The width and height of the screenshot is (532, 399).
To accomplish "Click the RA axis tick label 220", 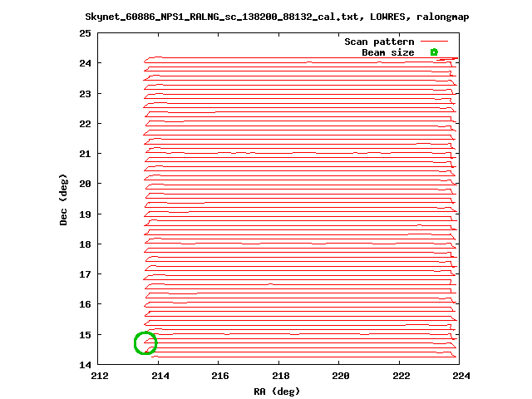I will click(341, 376).
